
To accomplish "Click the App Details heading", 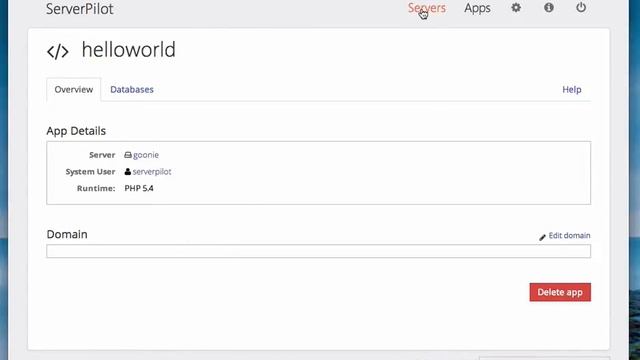I will pyautogui.click(x=76, y=131).
